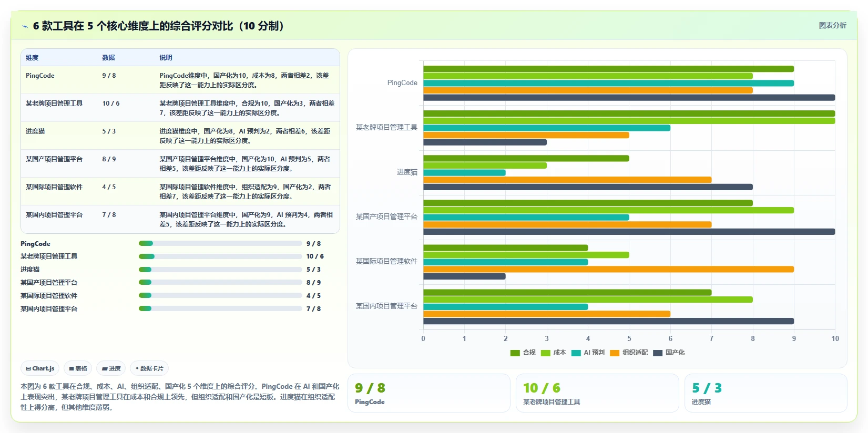Click the 某老牌项目管理工具 progress bar
The width and height of the screenshot is (868, 433).
point(220,256)
